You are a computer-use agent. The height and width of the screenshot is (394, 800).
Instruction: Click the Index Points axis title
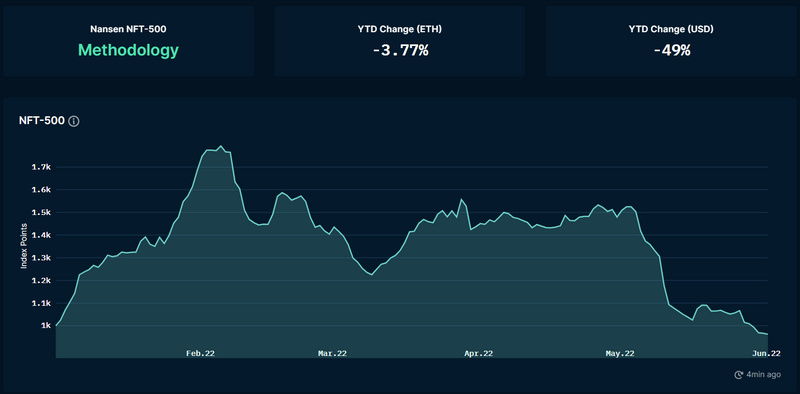click(24, 246)
